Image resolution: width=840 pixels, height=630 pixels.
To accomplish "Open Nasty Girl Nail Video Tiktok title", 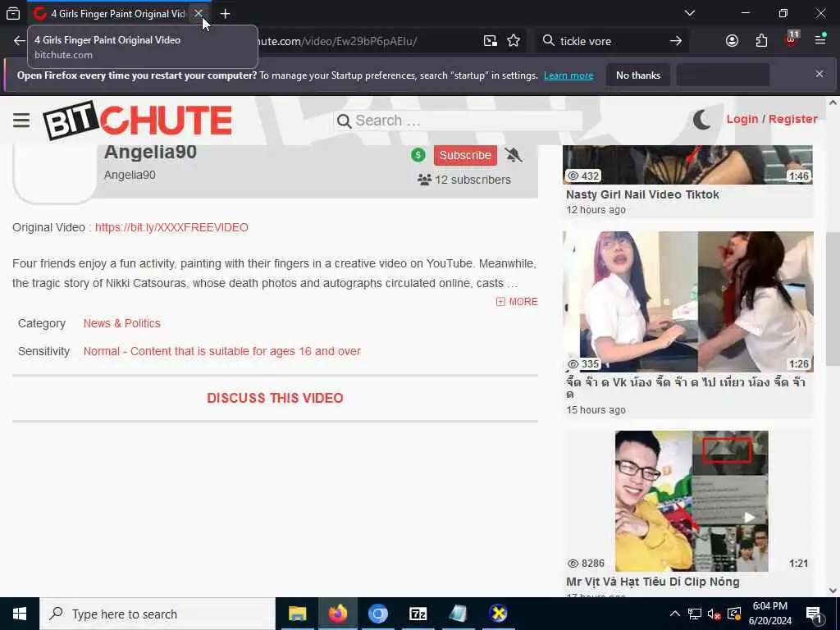I will 642,194.
